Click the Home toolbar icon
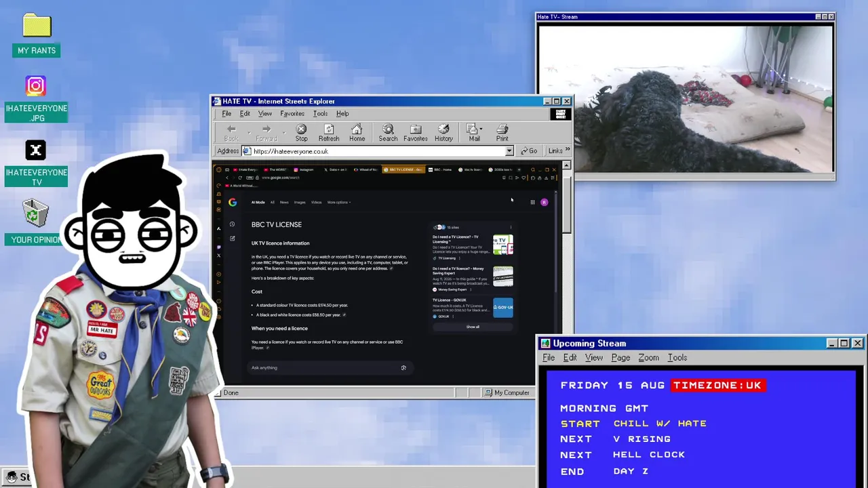Viewport: 868px width, 488px height. 357,132
